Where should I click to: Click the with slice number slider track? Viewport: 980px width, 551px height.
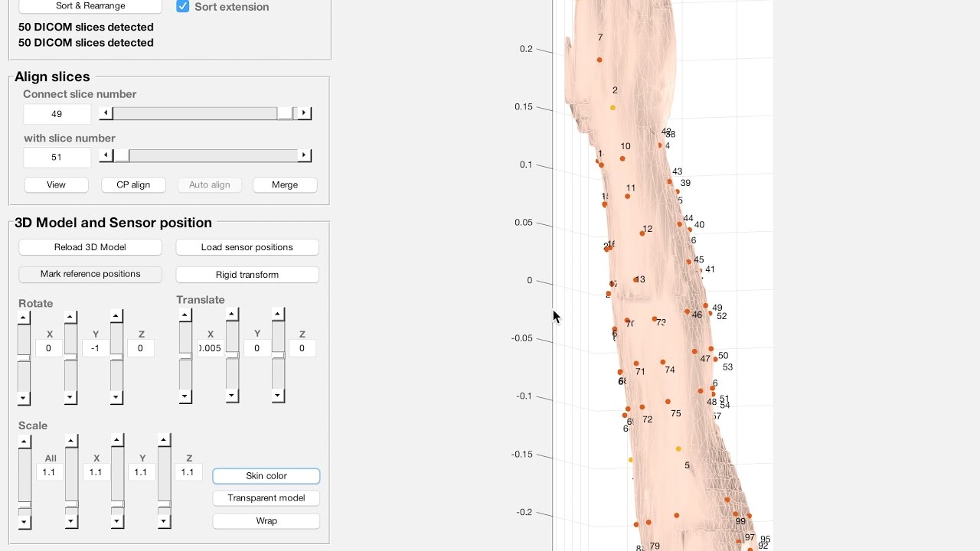click(205, 156)
